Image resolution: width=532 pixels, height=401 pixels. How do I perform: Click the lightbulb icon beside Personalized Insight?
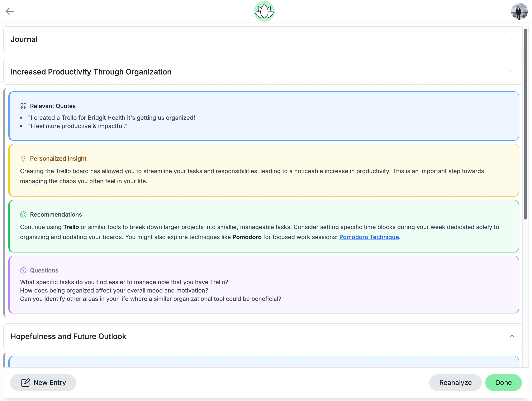pos(23,159)
